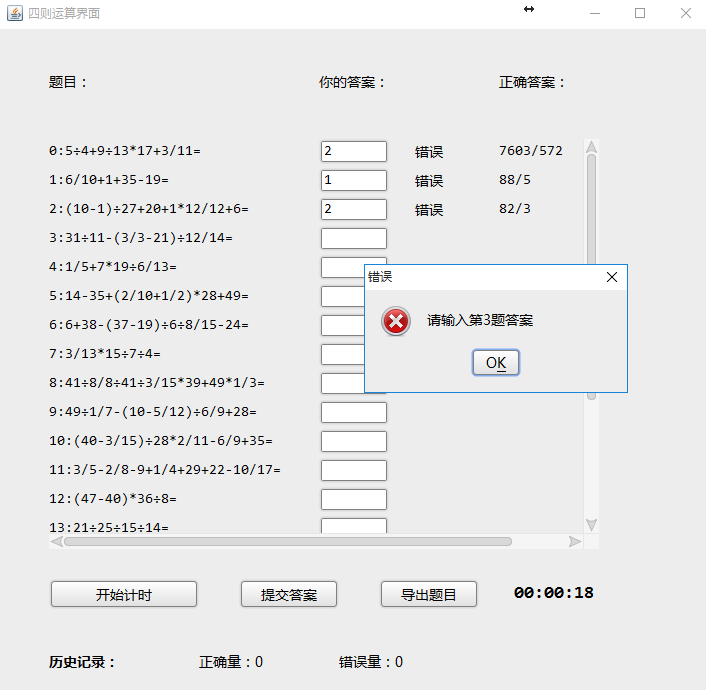Click question text 7:3/13*15÷7÷4=
Viewport: 706px width, 690px height.
tap(105, 354)
